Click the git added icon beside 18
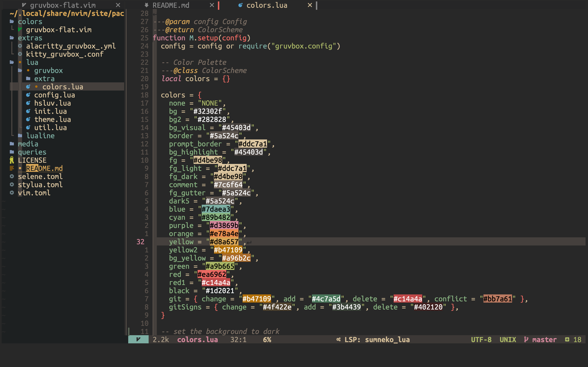Viewport: 588px width, 367px height. coord(567,339)
